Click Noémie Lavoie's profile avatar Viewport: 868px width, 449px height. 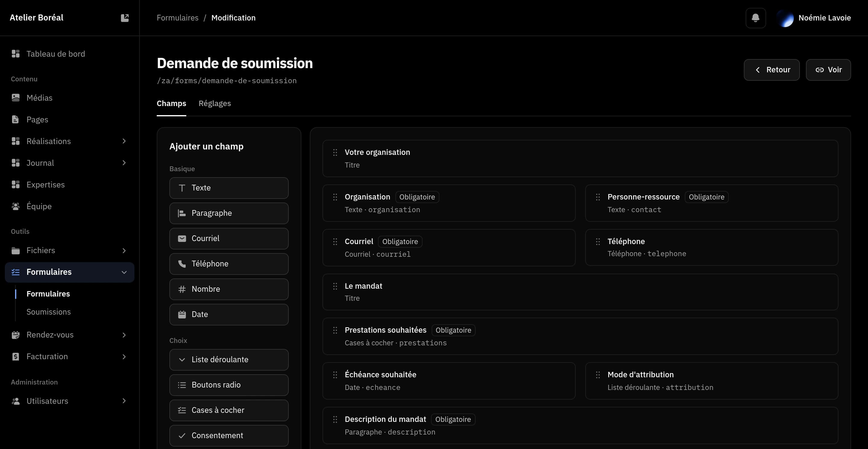point(785,18)
